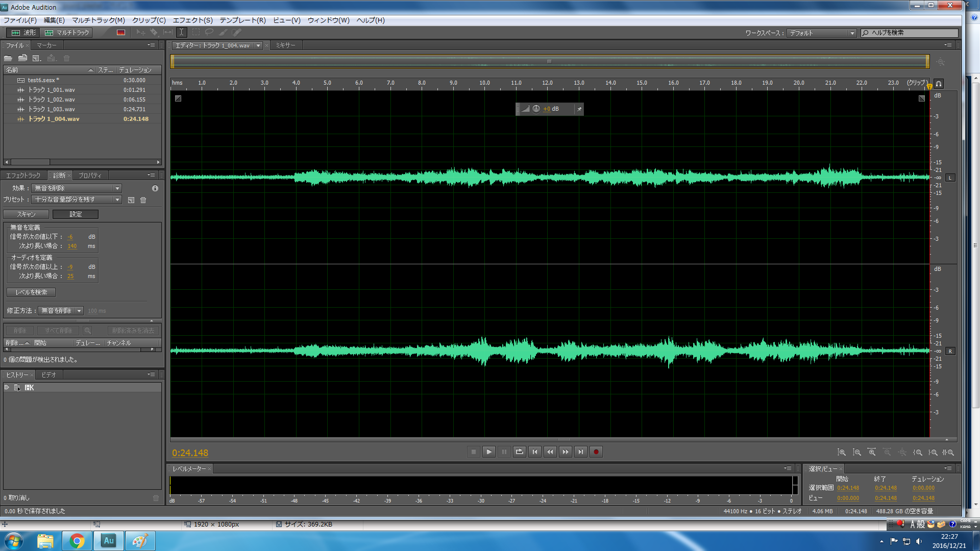Start playback with the play button
Viewport: 980px width, 551px height.
click(489, 452)
